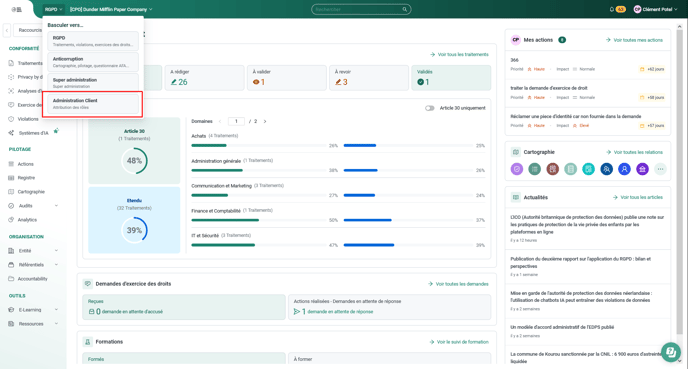Image resolution: width=688 pixels, height=369 pixels.
Task: Click the search magnifier icon
Action: pos(405,9)
